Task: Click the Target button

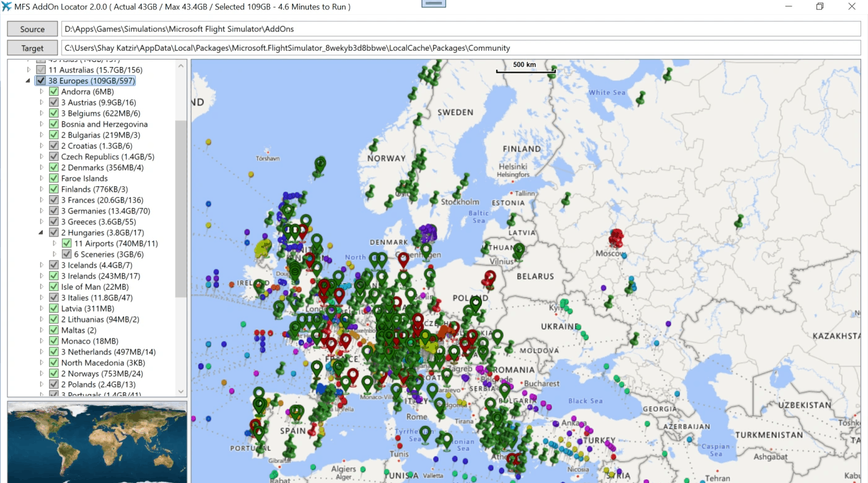Action: pyautogui.click(x=32, y=48)
